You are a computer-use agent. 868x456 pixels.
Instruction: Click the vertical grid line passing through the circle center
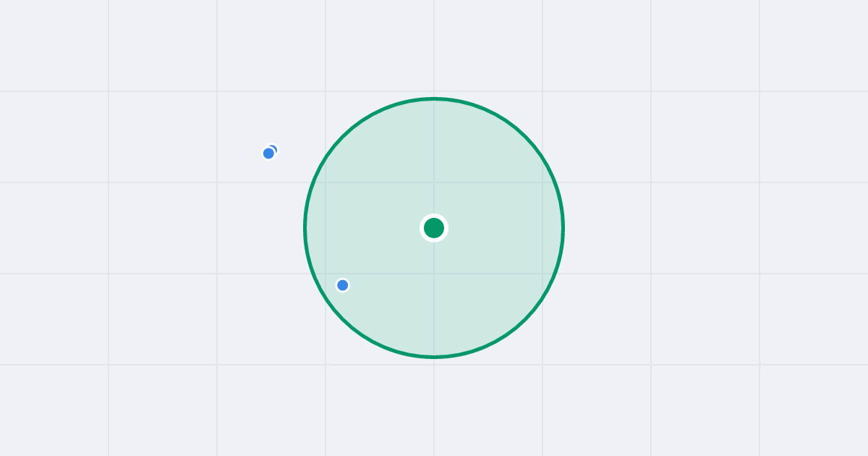pos(434,43)
